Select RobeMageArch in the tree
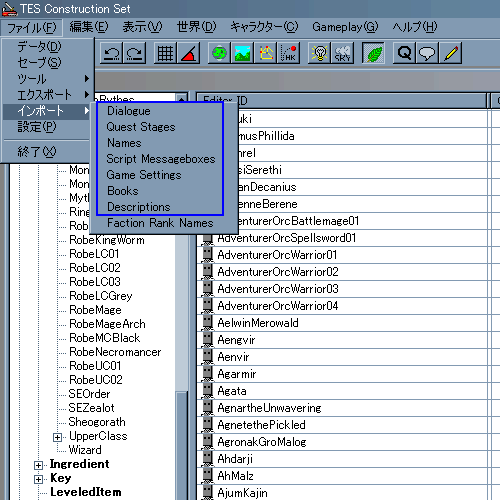The width and height of the screenshot is (500, 500). pos(107,324)
